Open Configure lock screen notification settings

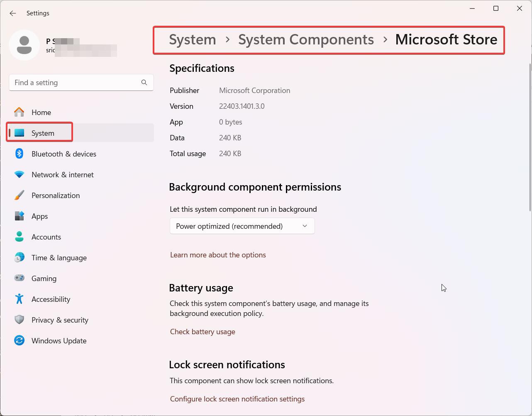click(237, 399)
